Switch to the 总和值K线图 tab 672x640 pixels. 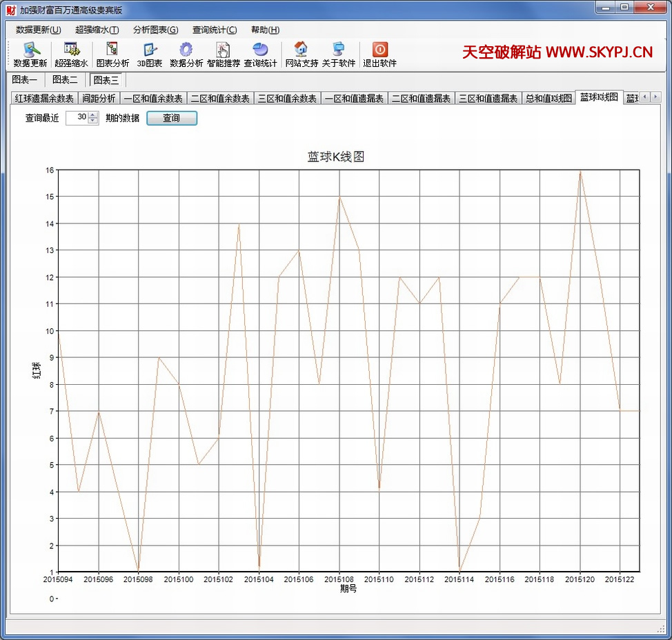click(549, 99)
